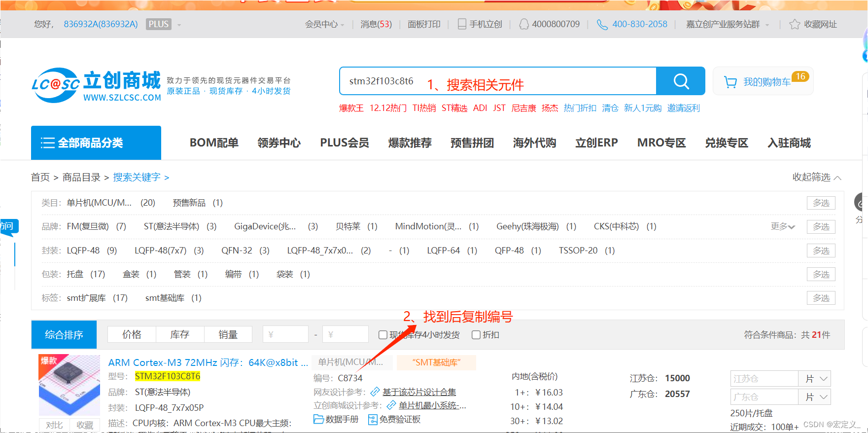Open 预售拼团 navigation item

click(x=472, y=143)
